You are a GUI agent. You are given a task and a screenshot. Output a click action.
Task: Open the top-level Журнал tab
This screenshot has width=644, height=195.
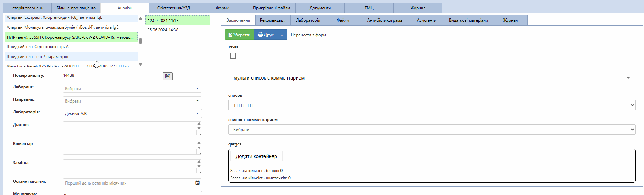point(418,8)
